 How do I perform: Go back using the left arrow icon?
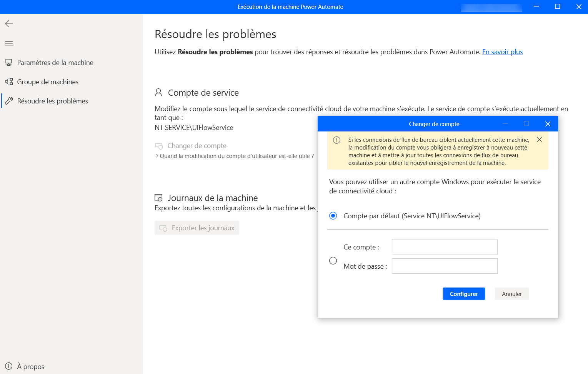(x=9, y=24)
